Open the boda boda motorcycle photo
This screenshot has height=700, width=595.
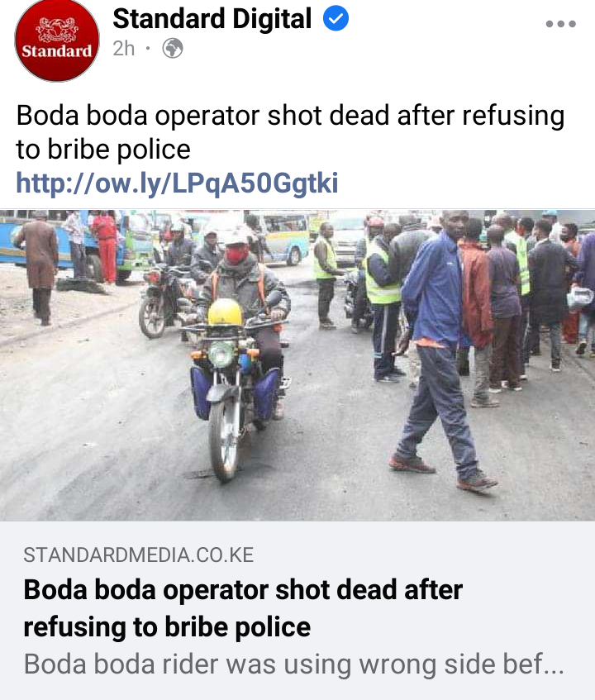(297, 364)
